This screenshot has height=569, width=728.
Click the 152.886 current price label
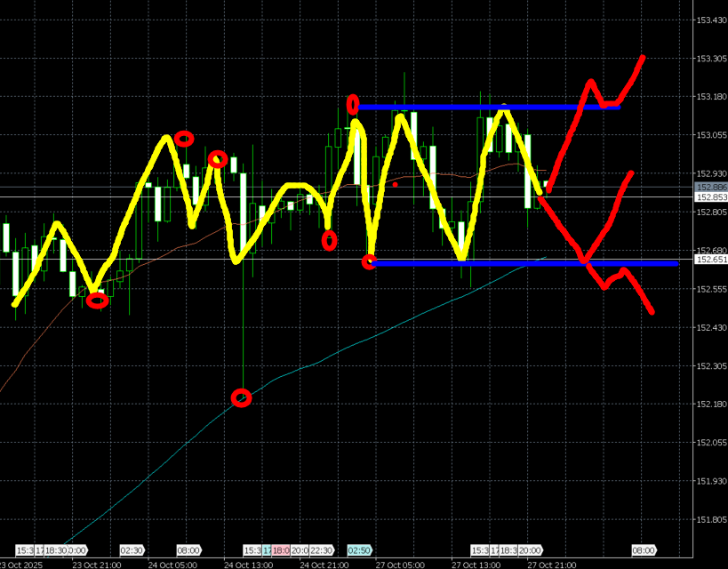[x=710, y=188]
